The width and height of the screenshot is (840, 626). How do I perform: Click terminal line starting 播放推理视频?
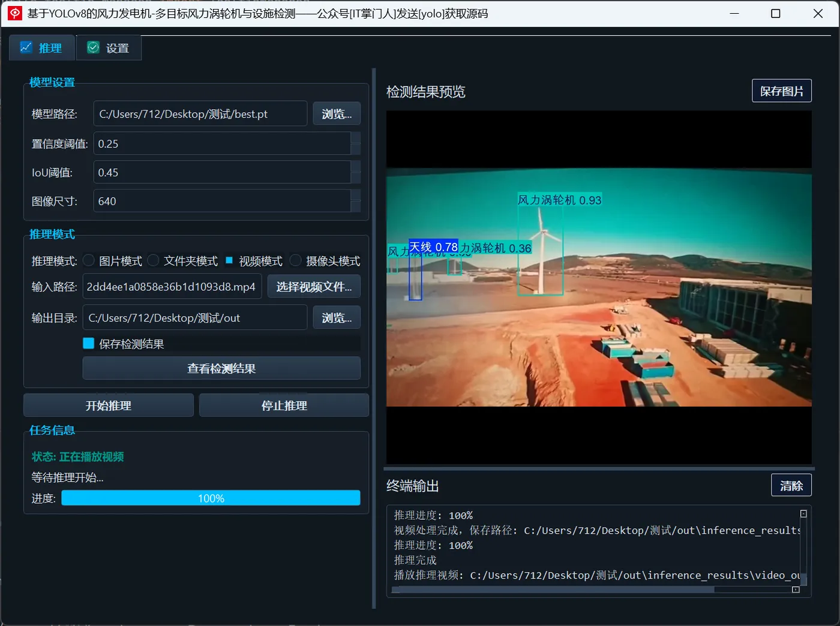point(597,575)
